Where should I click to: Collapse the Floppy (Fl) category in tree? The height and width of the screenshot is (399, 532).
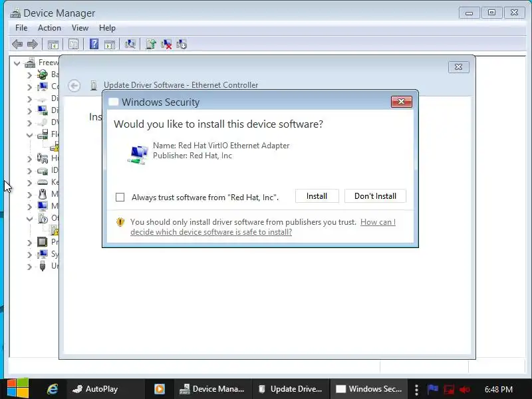pyautogui.click(x=29, y=135)
